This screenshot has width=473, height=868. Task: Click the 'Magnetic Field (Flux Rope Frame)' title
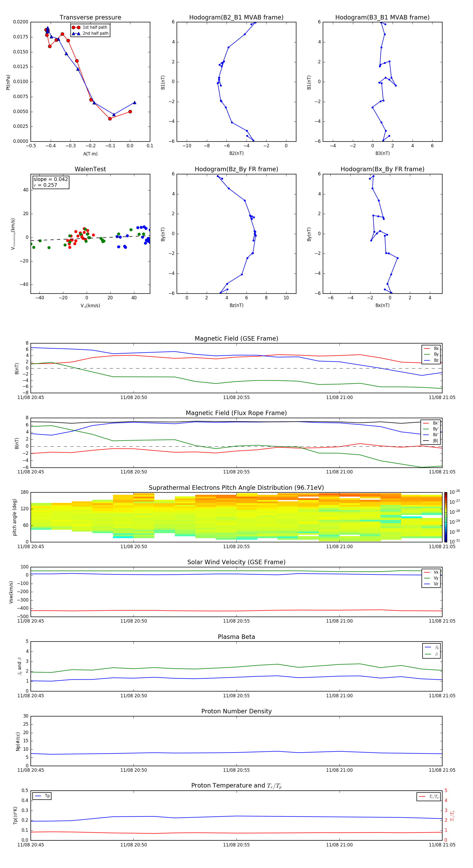click(236, 413)
